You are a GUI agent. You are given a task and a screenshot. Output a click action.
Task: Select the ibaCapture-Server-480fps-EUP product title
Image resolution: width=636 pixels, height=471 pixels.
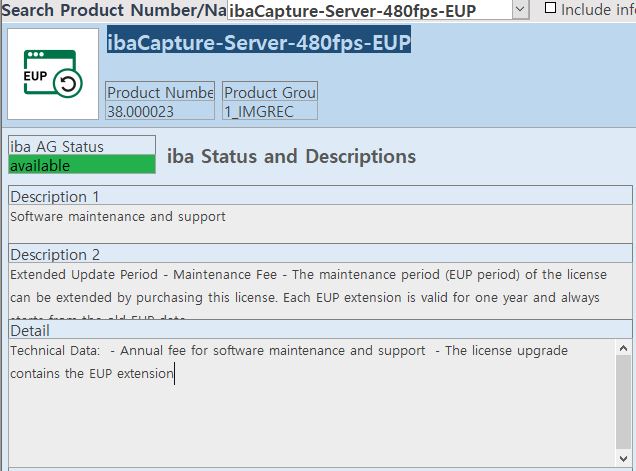pos(259,43)
